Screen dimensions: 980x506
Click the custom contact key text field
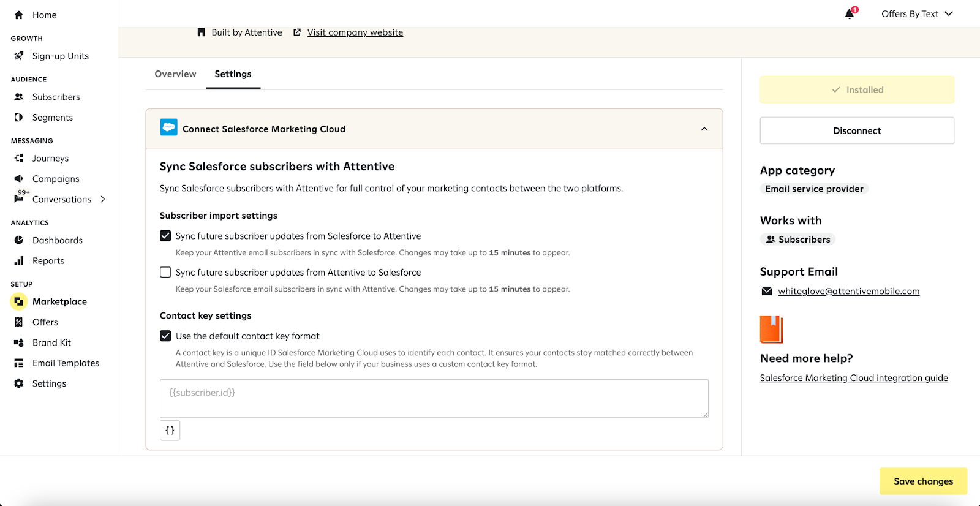pos(434,398)
